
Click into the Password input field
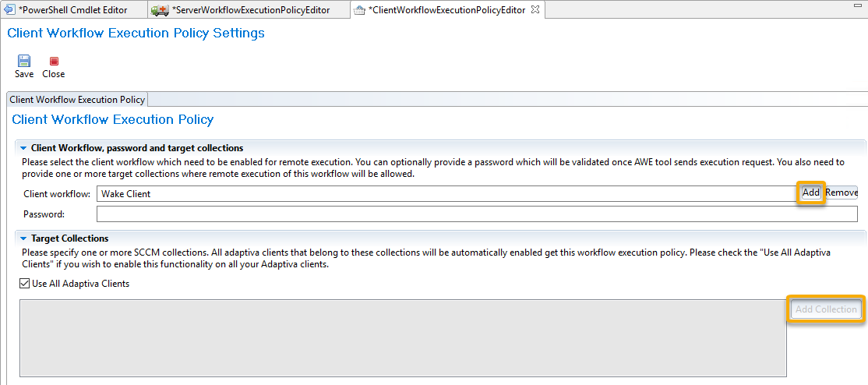tap(477, 214)
